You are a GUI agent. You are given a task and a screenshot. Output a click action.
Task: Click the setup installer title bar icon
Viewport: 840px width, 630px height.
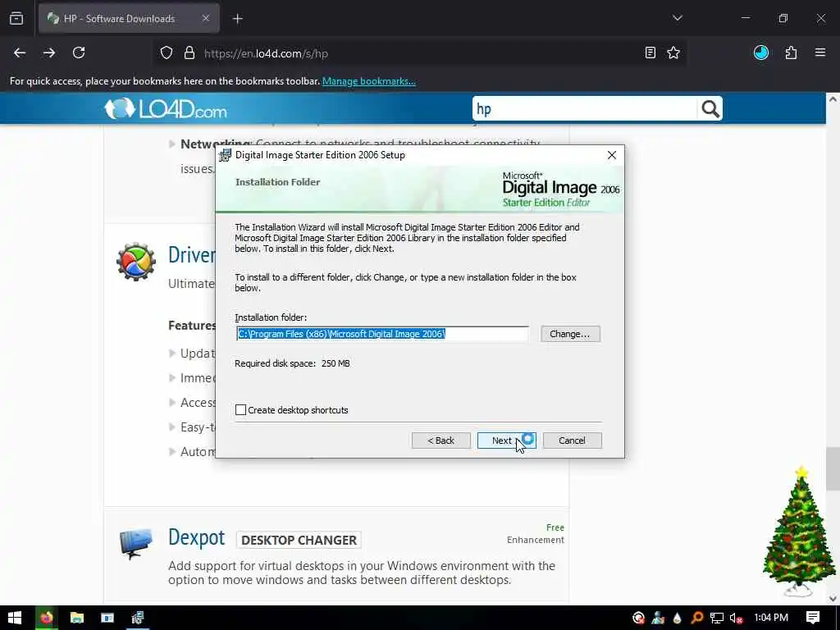coord(226,155)
